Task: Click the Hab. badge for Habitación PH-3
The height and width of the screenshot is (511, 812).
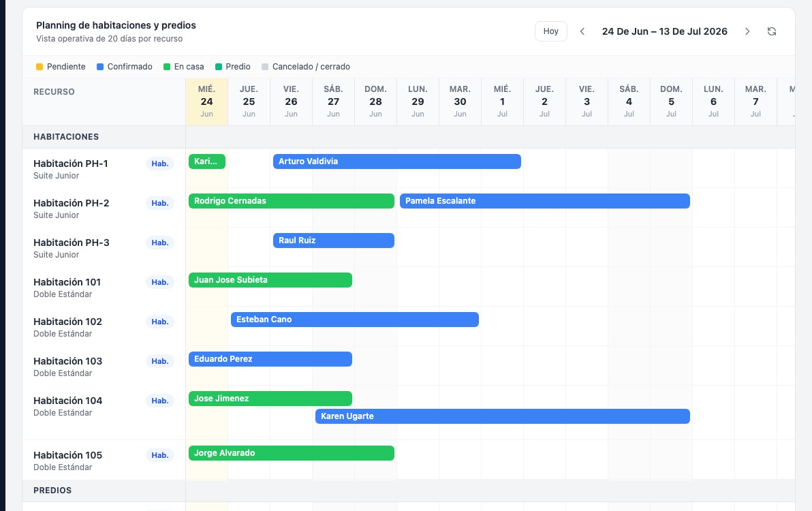Action: (160, 243)
